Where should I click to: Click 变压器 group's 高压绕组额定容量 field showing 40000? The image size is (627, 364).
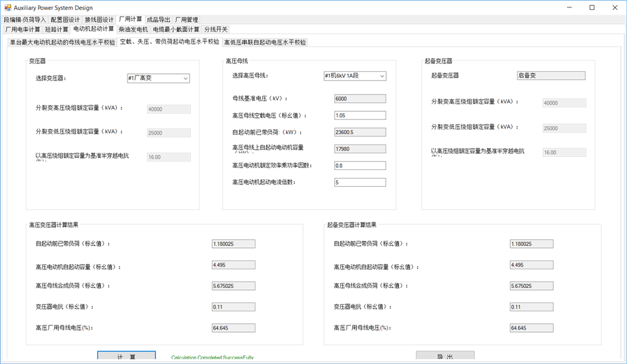169,109
